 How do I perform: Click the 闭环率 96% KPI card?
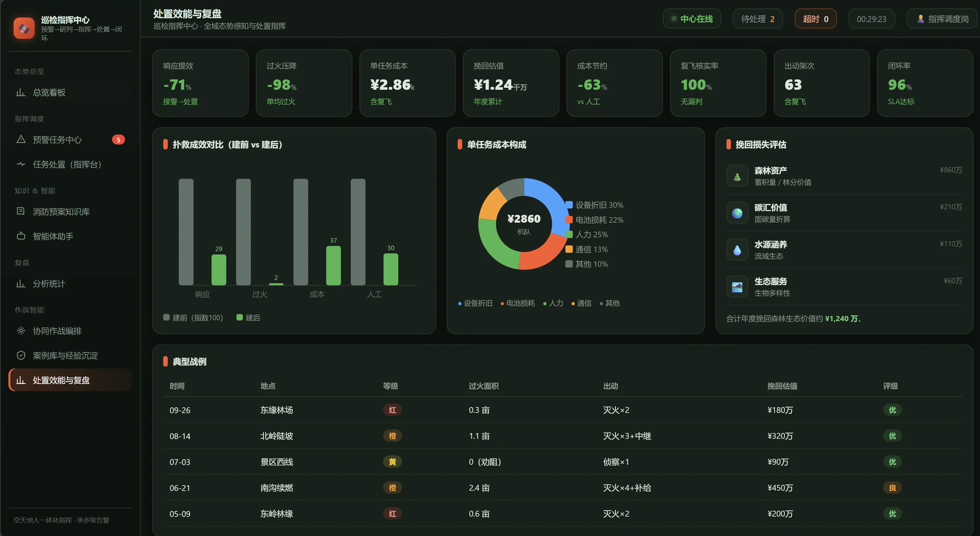tap(925, 83)
